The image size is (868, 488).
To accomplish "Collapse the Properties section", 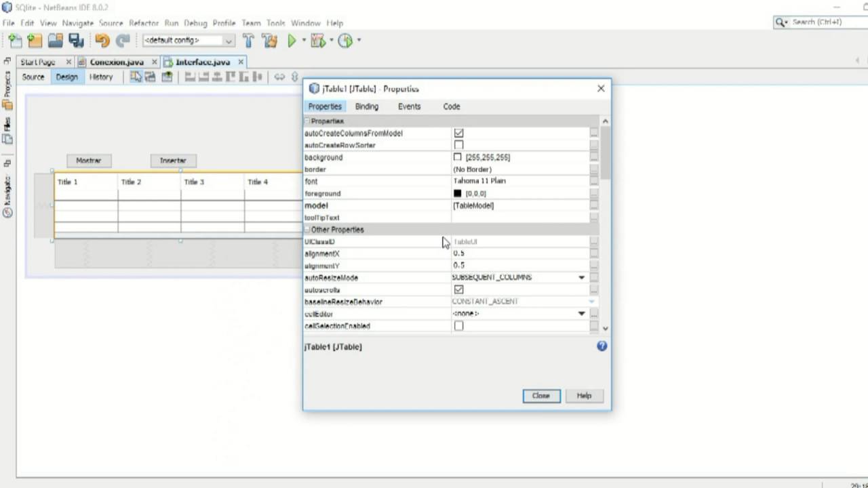I will [x=307, y=121].
